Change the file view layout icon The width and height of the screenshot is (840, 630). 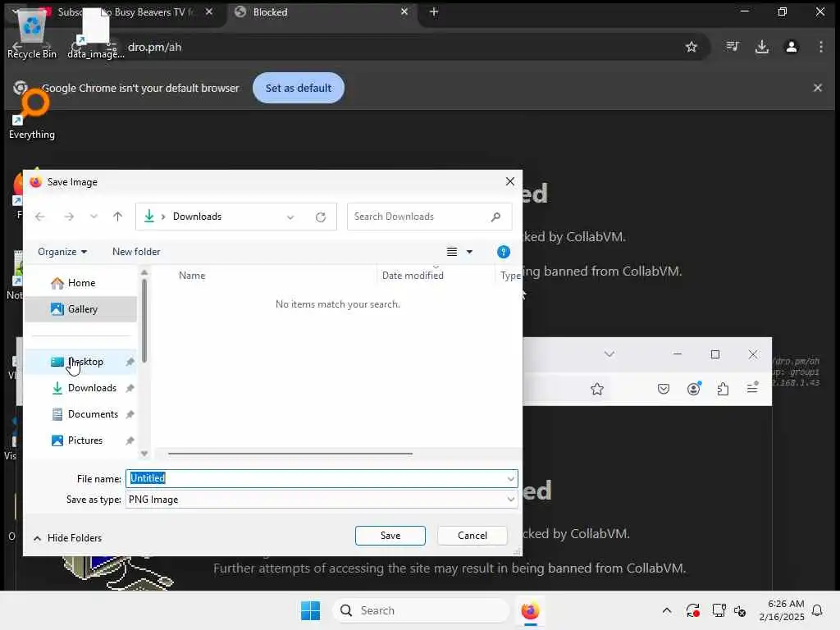[452, 252]
